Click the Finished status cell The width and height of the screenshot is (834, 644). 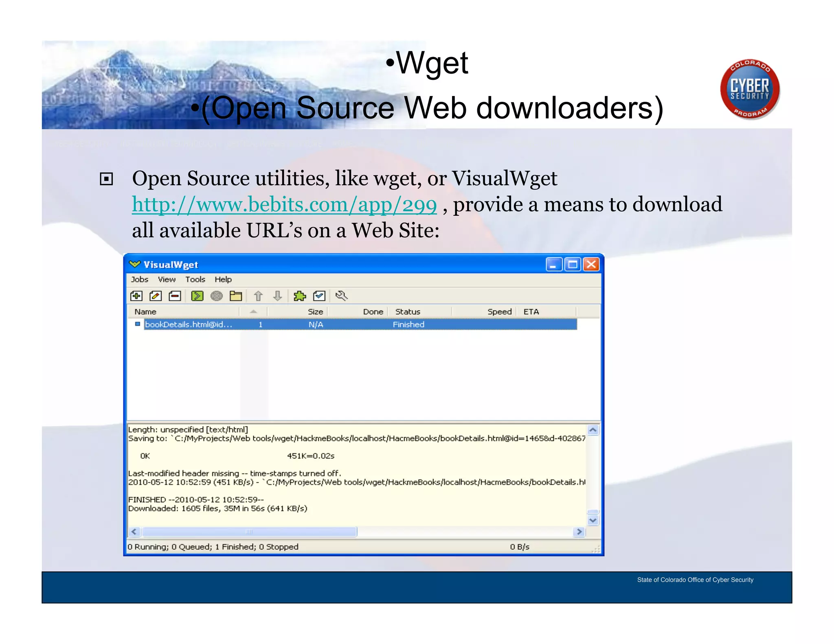coord(408,324)
